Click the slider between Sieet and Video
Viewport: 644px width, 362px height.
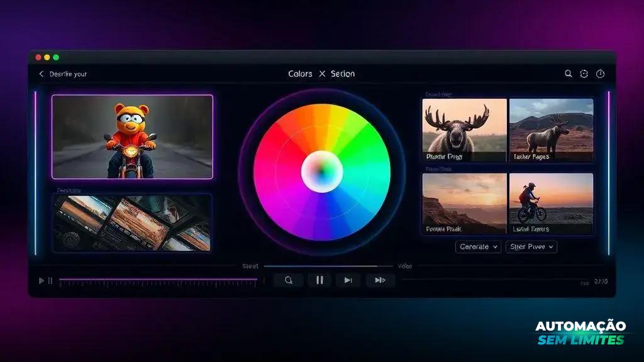coord(328,266)
